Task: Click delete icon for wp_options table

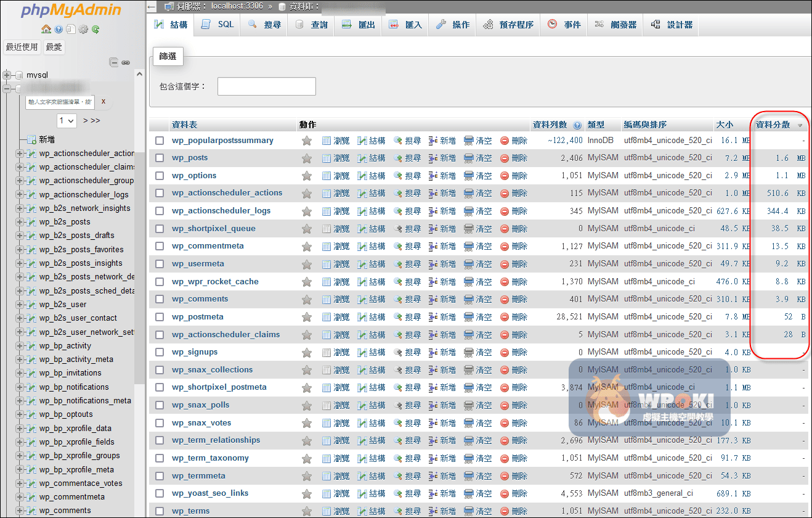Action: coord(505,176)
